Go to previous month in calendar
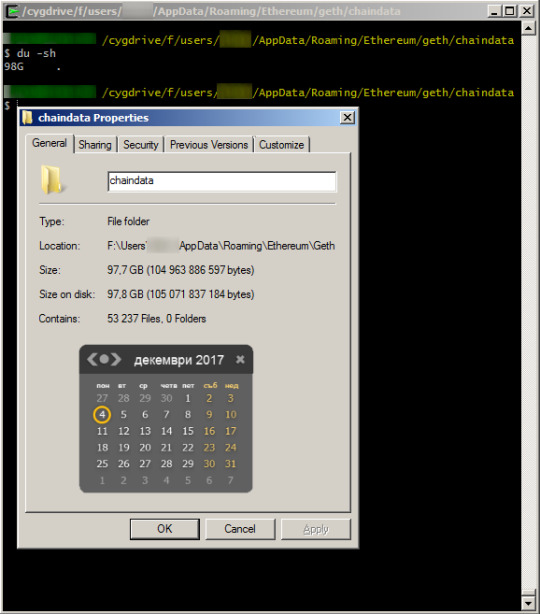This screenshot has width=540, height=614. [x=92, y=359]
